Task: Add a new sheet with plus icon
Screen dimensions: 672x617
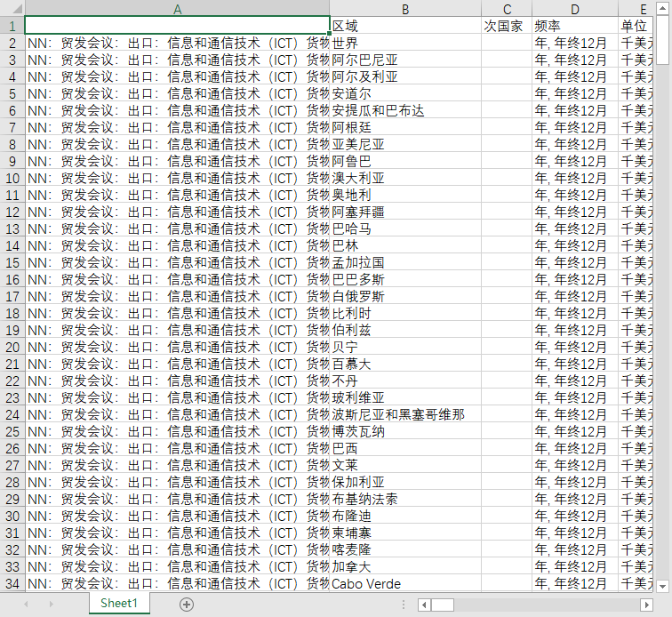Action: pyautogui.click(x=187, y=605)
